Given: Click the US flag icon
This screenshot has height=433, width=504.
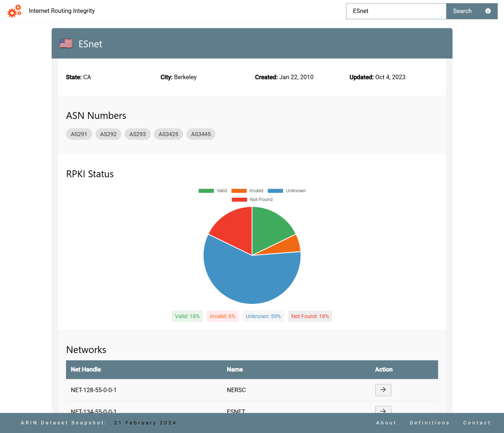Looking at the screenshot, I should point(66,44).
